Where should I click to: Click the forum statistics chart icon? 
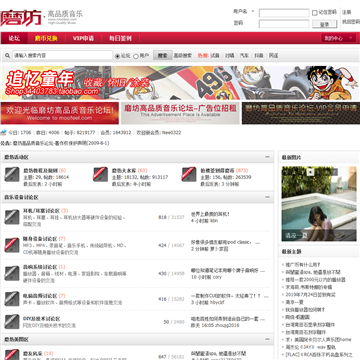tap(3, 132)
